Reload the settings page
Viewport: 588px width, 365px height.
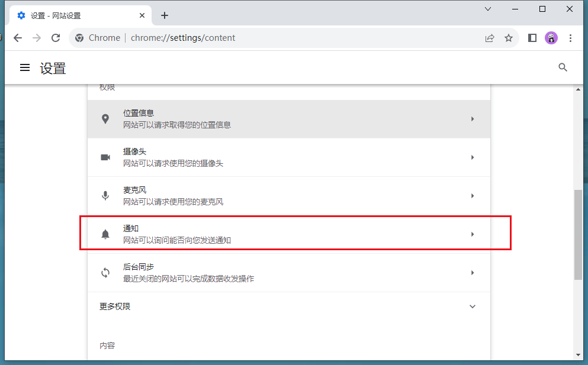[56, 38]
